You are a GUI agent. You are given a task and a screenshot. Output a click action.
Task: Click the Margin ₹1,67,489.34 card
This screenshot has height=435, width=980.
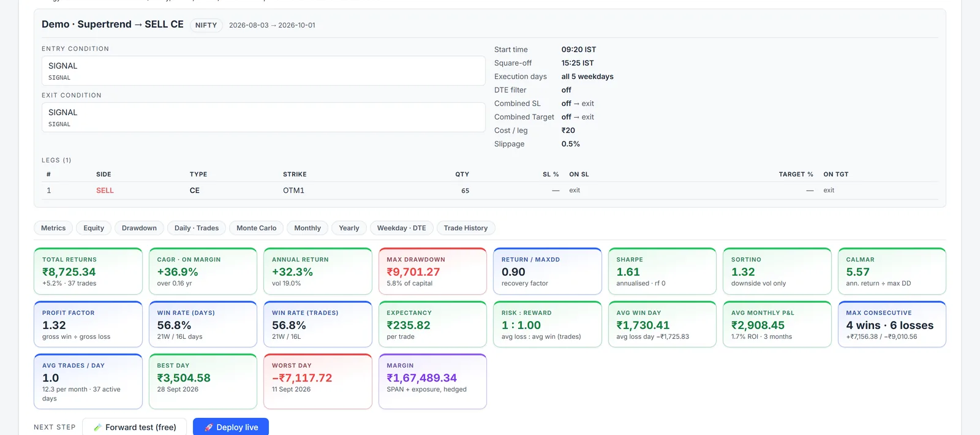coord(432,381)
